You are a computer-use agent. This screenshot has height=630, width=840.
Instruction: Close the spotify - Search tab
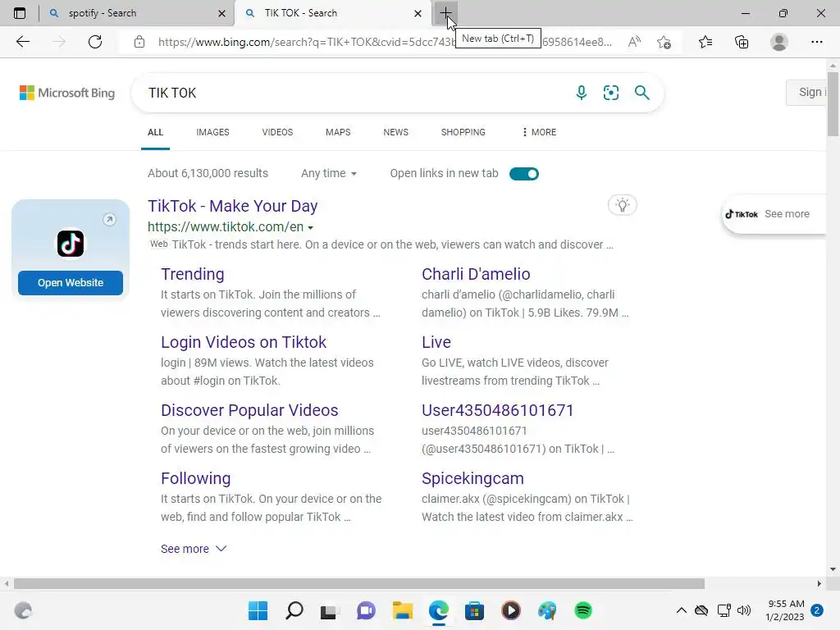pyautogui.click(x=221, y=13)
